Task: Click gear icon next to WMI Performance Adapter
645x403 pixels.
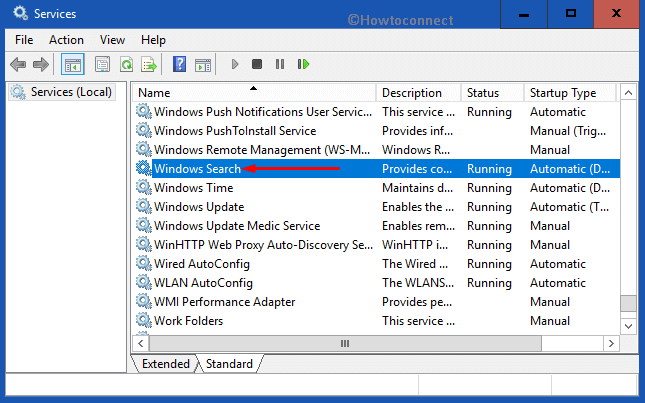Action: click(144, 301)
